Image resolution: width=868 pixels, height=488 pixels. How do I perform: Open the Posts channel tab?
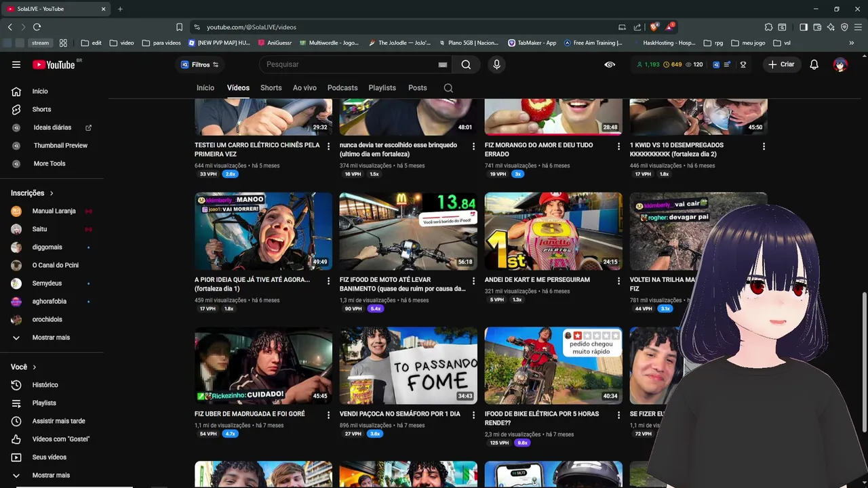point(418,88)
